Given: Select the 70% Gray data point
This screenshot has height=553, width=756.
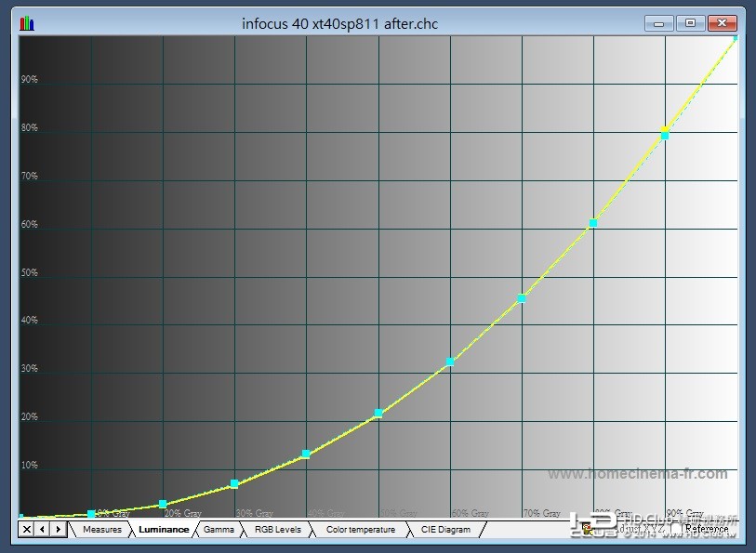Looking at the screenshot, I should (521, 298).
